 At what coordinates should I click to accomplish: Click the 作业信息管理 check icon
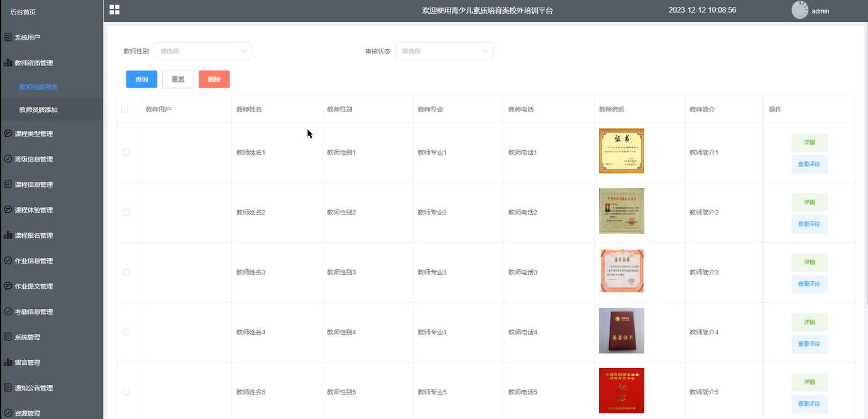point(8,260)
